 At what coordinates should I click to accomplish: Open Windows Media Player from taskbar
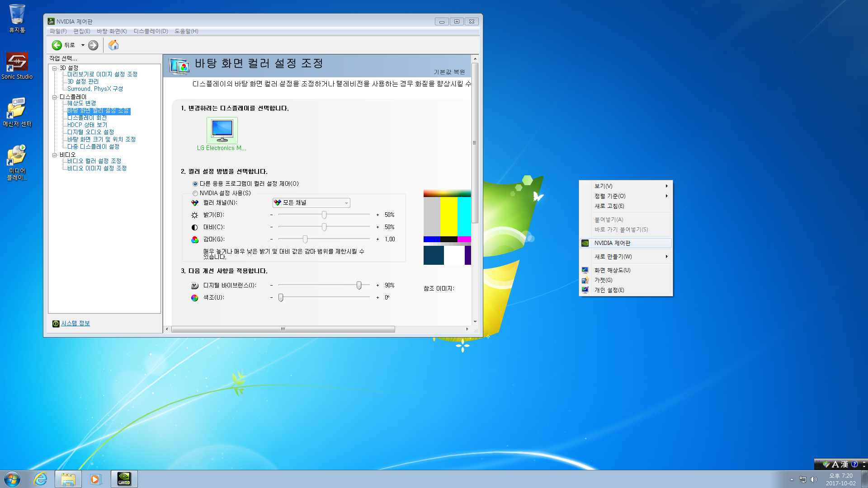(95, 479)
